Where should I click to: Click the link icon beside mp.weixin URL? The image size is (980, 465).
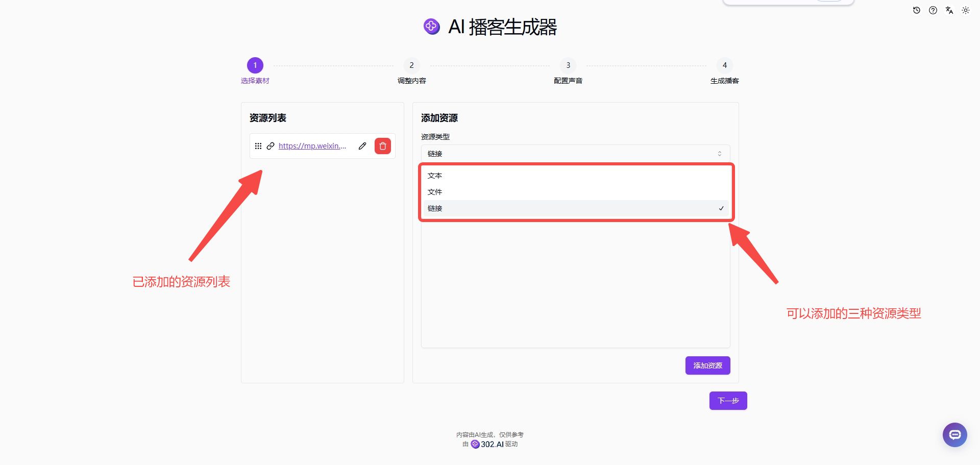[271, 146]
